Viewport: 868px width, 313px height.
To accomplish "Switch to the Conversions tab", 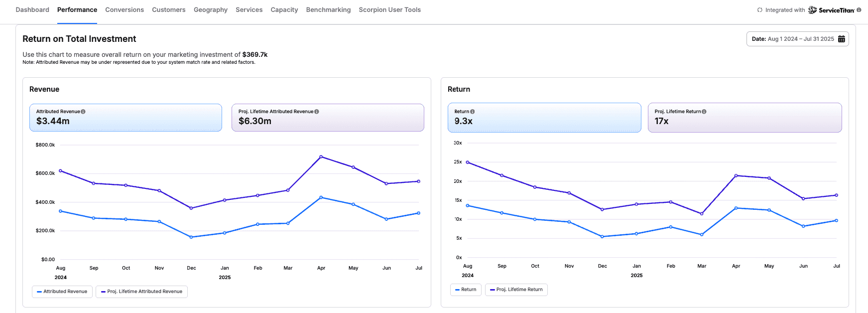I will coord(124,10).
